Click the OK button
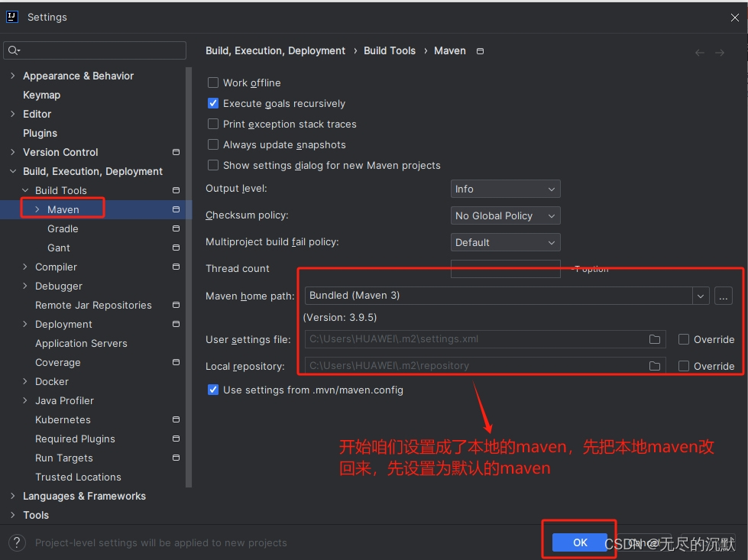 click(x=580, y=542)
